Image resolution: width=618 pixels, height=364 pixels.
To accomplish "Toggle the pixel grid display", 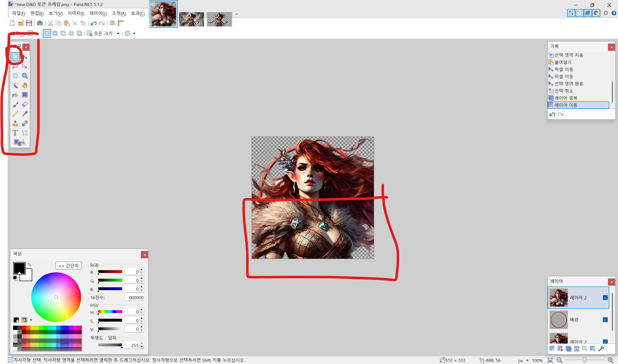I will click(112, 23).
